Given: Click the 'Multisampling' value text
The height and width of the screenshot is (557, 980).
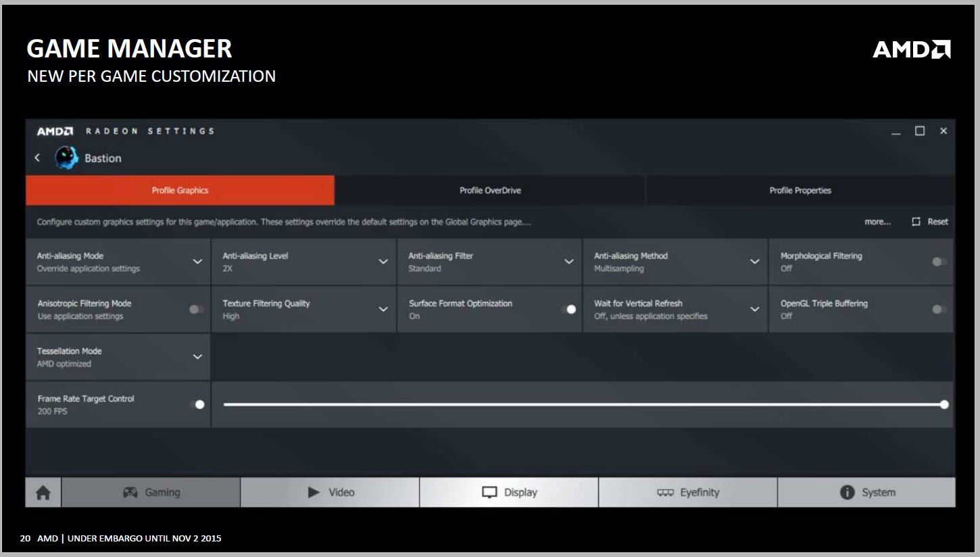Looking at the screenshot, I should [619, 268].
